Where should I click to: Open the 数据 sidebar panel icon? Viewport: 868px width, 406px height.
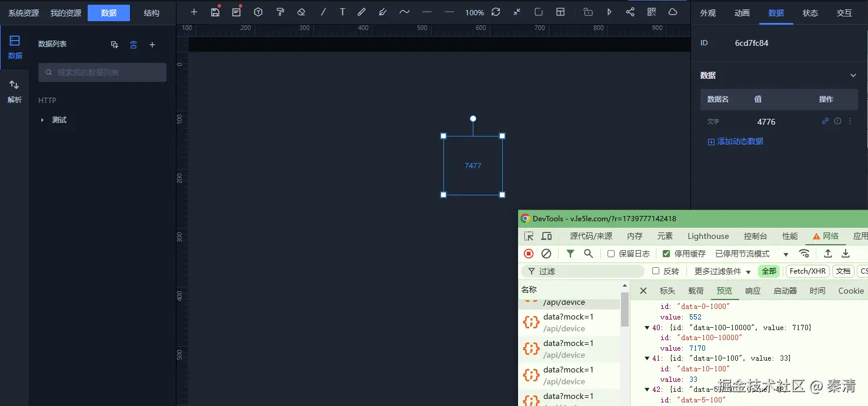[x=15, y=47]
